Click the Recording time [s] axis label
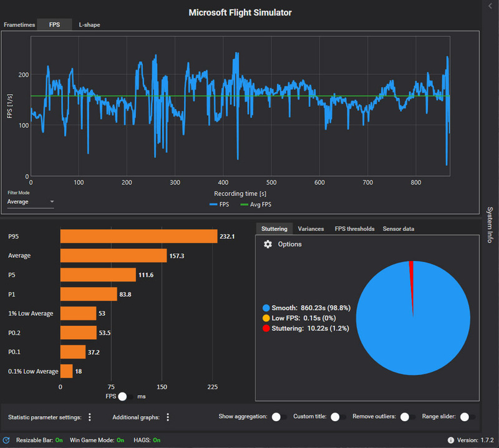The height and width of the screenshot is (448, 499). (240, 193)
